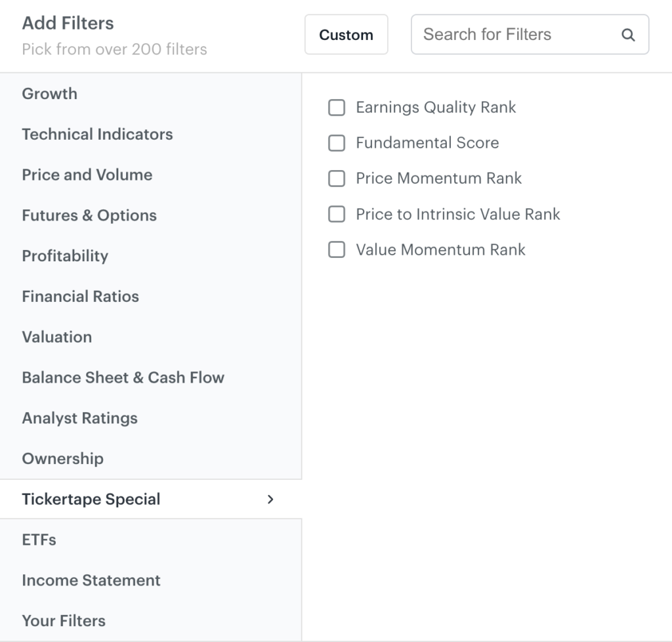
Task: Select Price to Intrinsic Value Rank checkbox
Action: coord(337,214)
